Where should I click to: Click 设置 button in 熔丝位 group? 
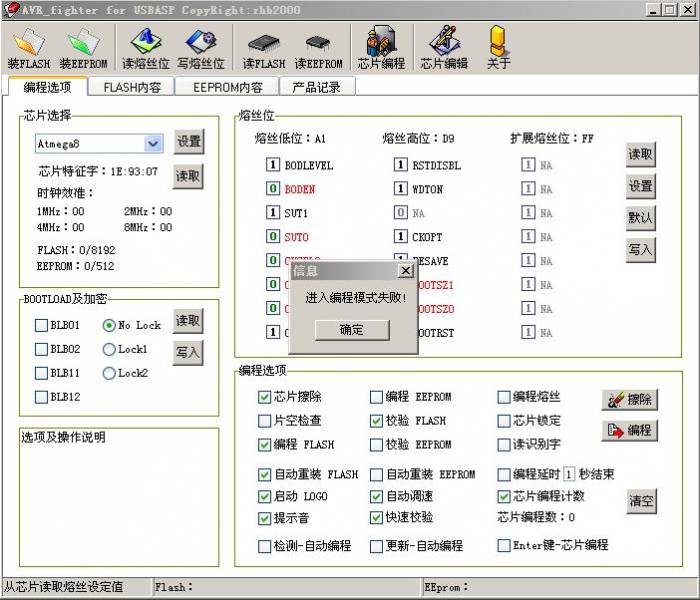coord(641,186)
